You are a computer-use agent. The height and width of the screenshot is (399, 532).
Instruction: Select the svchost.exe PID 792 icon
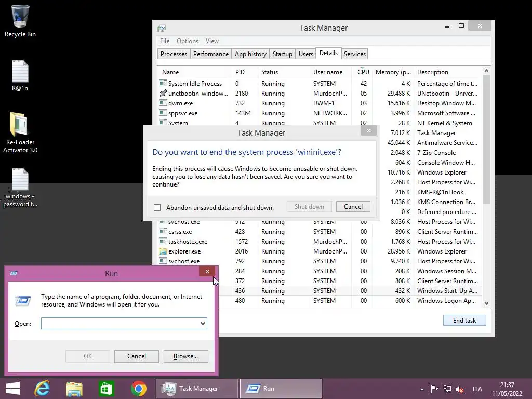pyautogui.click(x=163, y=261)
